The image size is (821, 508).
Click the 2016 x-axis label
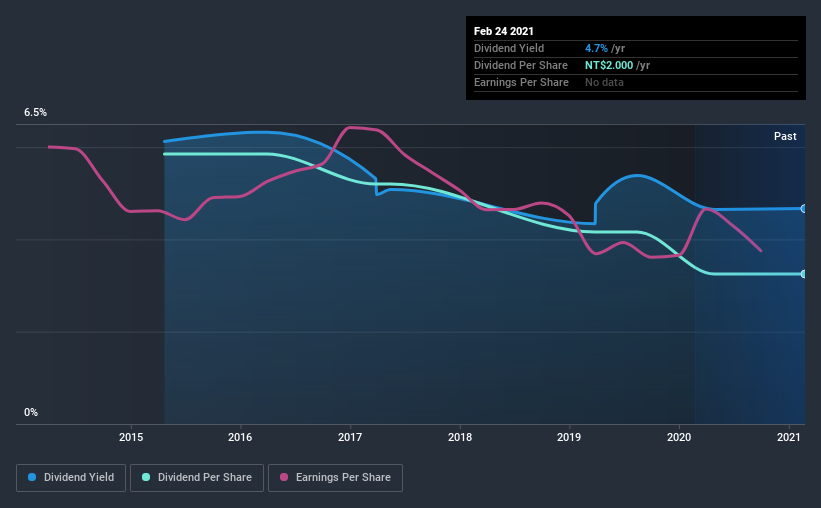tap(240, 437)
